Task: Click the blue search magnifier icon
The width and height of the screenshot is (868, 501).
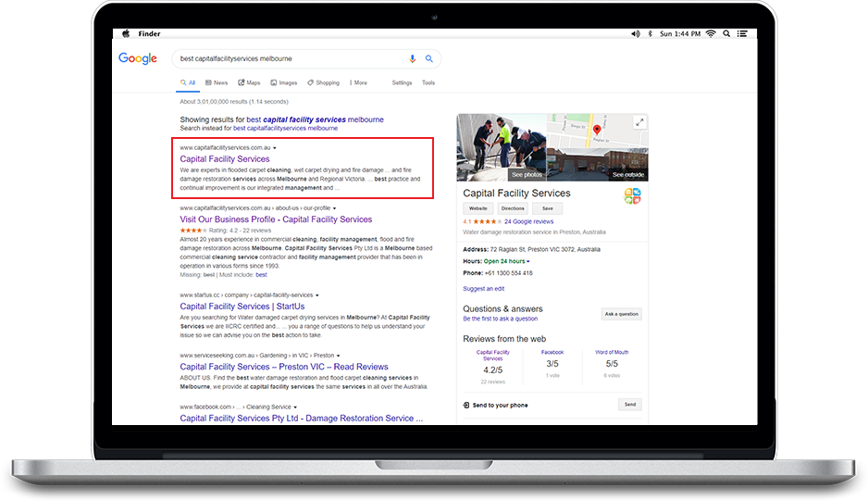Action: tap(428, 58)
